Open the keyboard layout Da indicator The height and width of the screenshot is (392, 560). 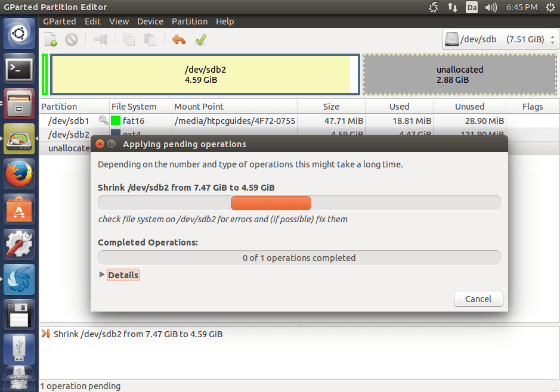pos(472,7)
